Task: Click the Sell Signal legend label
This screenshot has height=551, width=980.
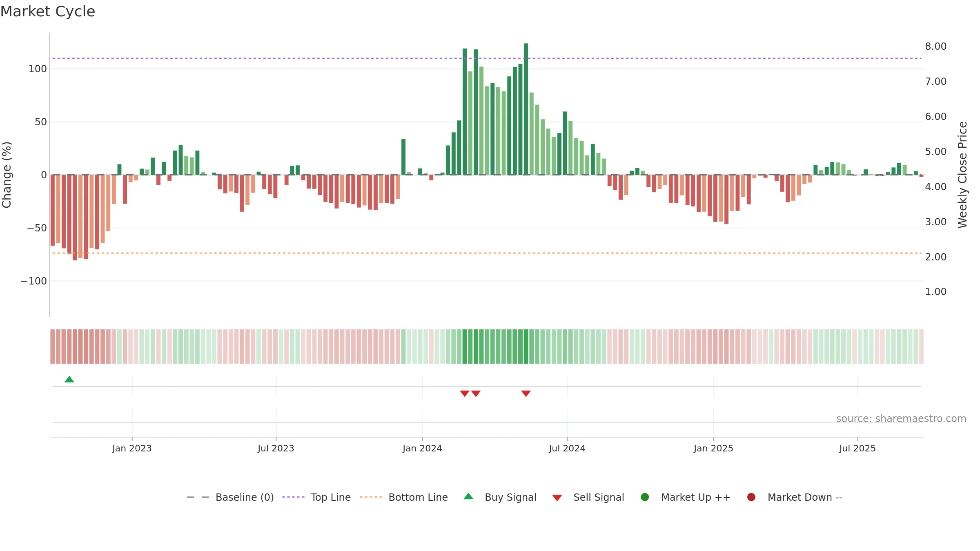Action: point(599,497)
